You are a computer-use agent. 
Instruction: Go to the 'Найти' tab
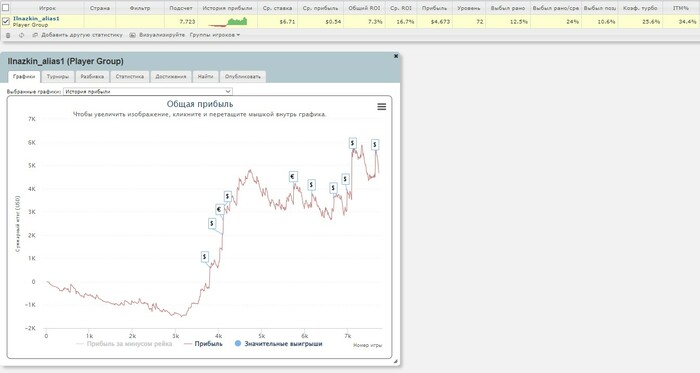coord(205,77)
